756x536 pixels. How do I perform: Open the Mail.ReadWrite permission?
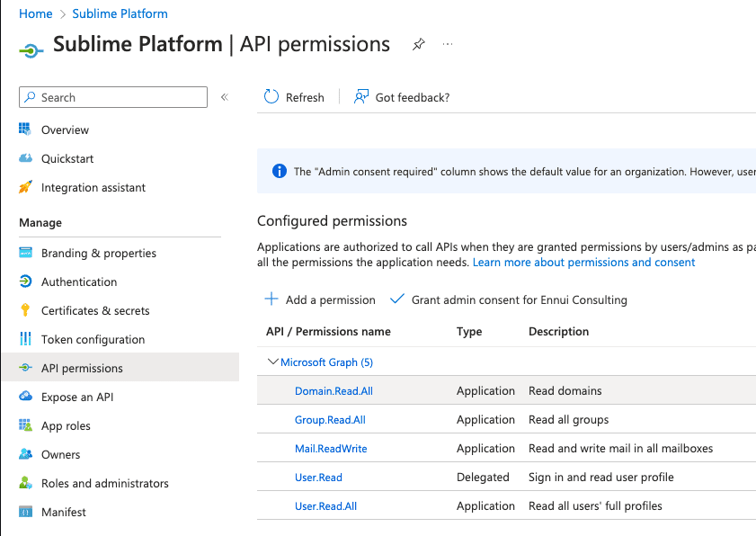pos(331,449)
